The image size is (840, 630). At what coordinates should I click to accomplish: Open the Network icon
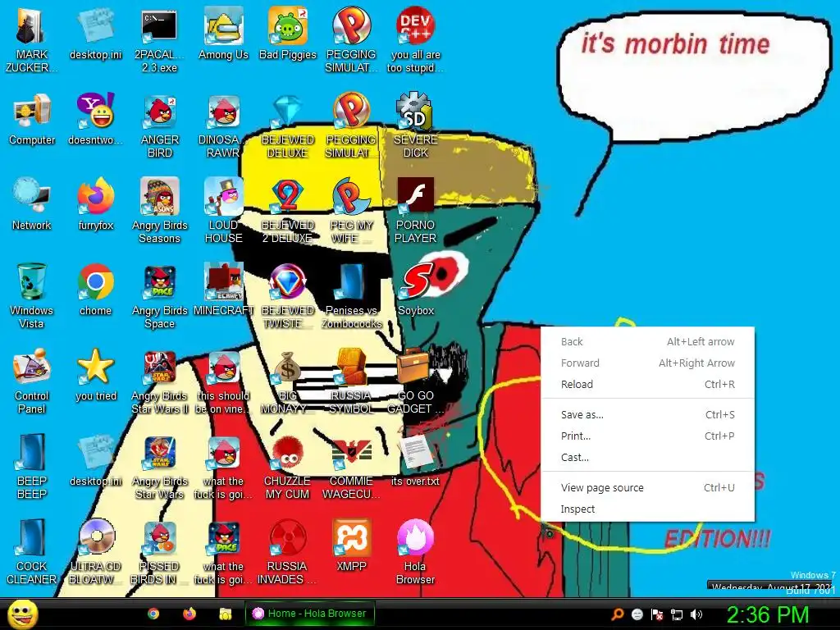[32, 204]
